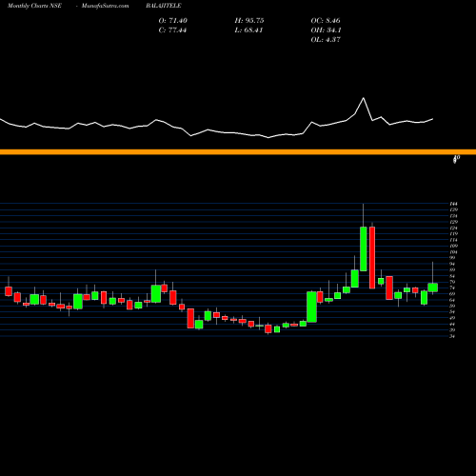
Task: Click the 109 price axis label
Action: [x=453, y=246]
